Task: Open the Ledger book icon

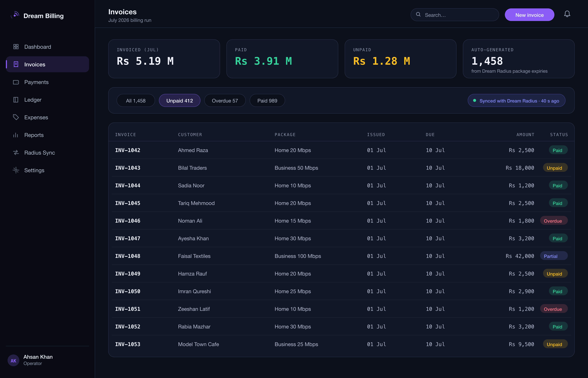Action: pos(16,100)
